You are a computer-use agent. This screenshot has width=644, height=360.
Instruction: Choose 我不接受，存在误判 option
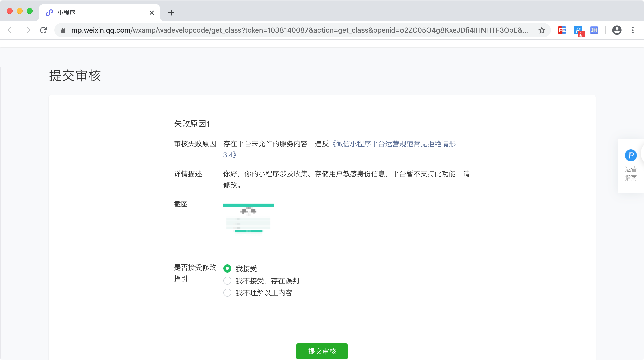[x=227, y=281]
